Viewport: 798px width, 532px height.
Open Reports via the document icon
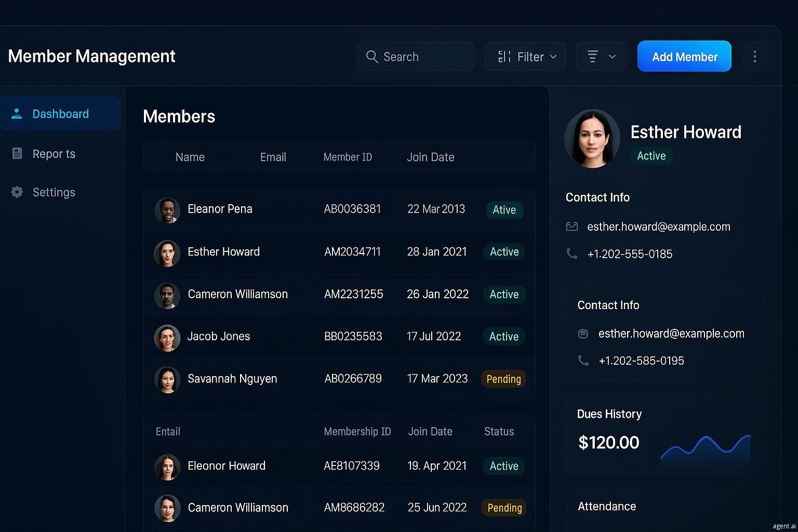(x=17, y=153)
